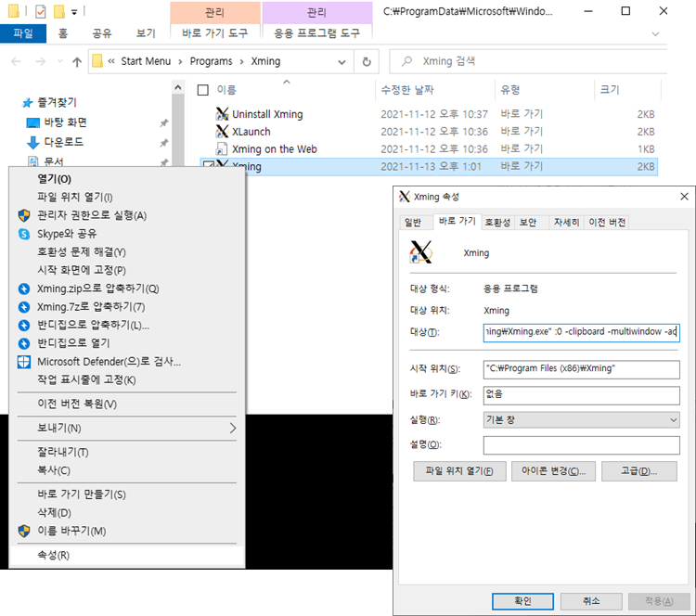Screen dimensions: 696x616
Task: Click the 대상(T) target input field
Action: (x=581, y=332)
